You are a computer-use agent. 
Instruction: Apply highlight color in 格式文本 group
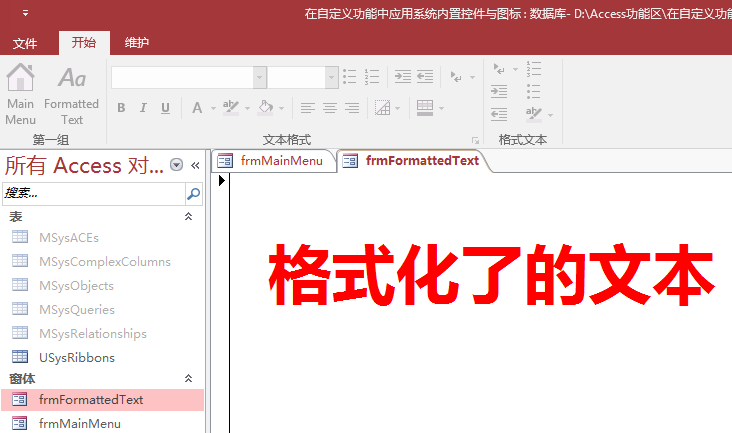(x=534, y=114)
